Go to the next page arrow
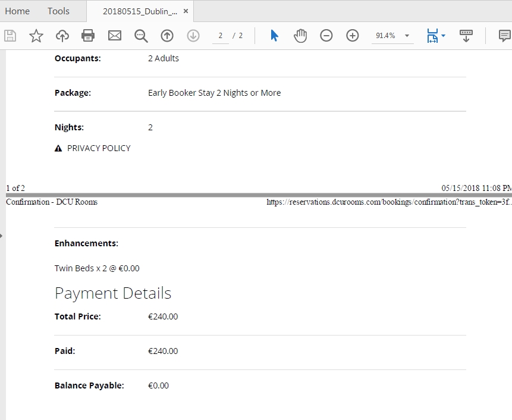The width and height of the screenshot is (512, 420). 193,36
